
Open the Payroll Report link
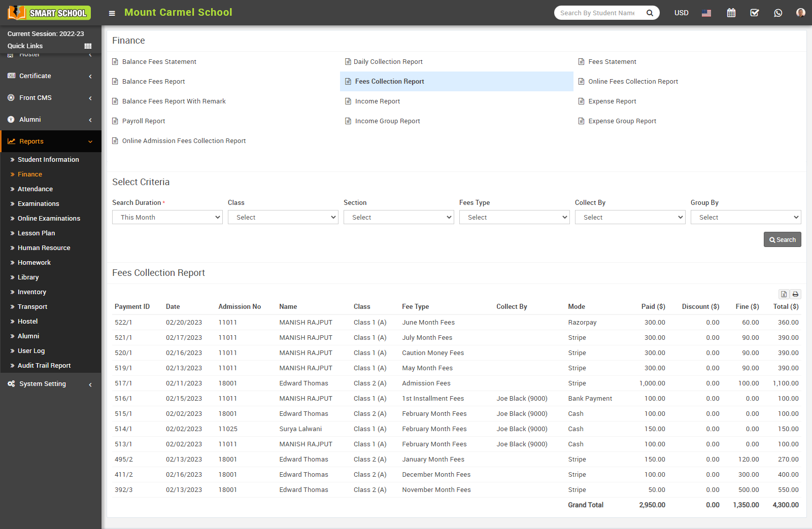click(144, 121)
